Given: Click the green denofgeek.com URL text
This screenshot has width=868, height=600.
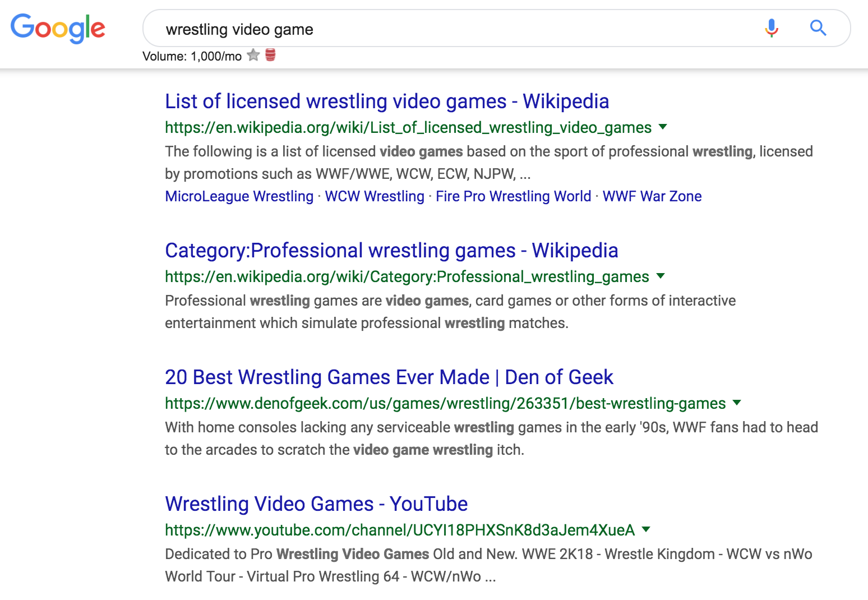Looking at the screenshot, I should (445, 404).
